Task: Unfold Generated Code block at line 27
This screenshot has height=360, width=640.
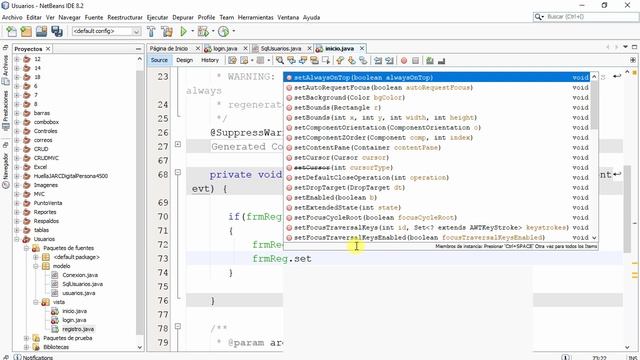Action: pyautogui.click(x=178, y=144)
